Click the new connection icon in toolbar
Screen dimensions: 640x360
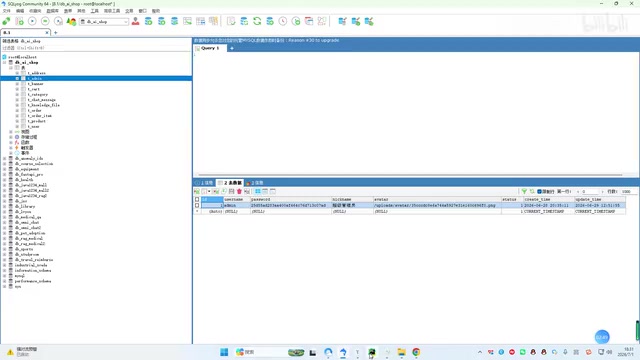click(6, 21)
